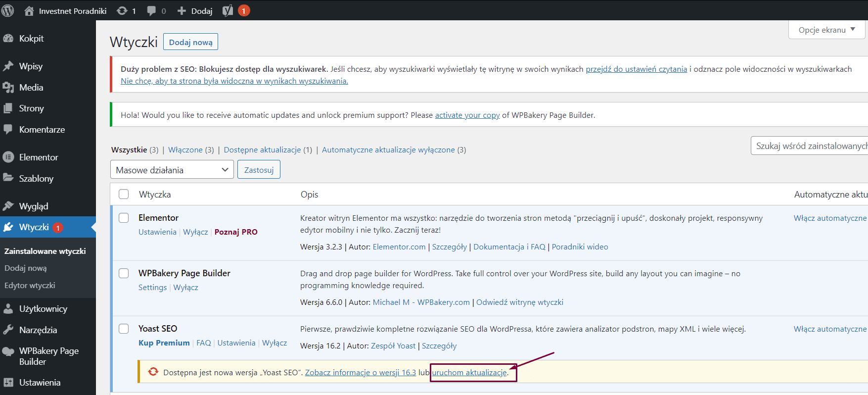
Task: Click the comments bubble icon in admin bar
Action: (151, 10)
